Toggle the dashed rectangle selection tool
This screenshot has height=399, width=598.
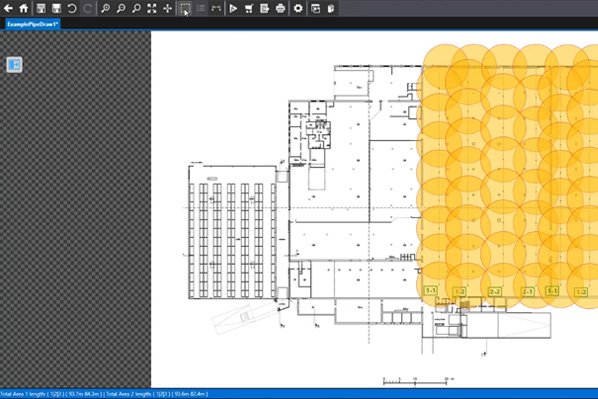185,8
